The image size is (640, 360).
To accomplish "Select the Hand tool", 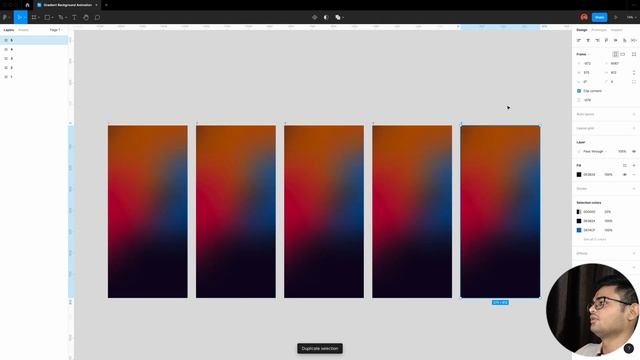I will tap(86, 18).
